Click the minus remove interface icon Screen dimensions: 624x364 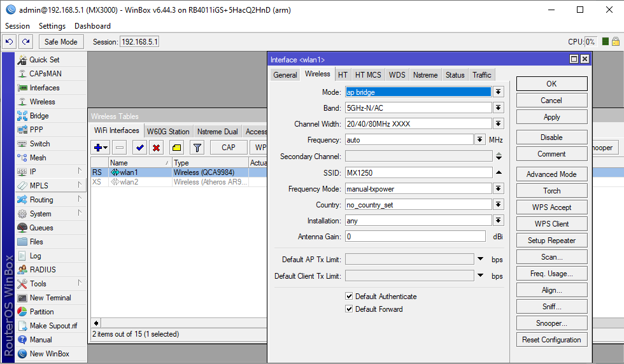click(x=120, y=148)
